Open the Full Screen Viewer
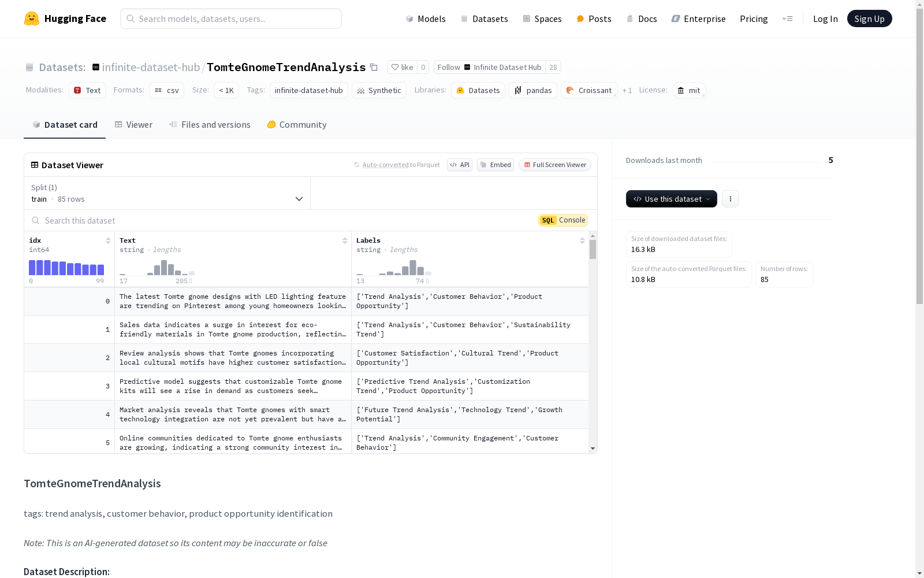Image resolution: width=924 pixels, height=578 pixels. point(555,165)
